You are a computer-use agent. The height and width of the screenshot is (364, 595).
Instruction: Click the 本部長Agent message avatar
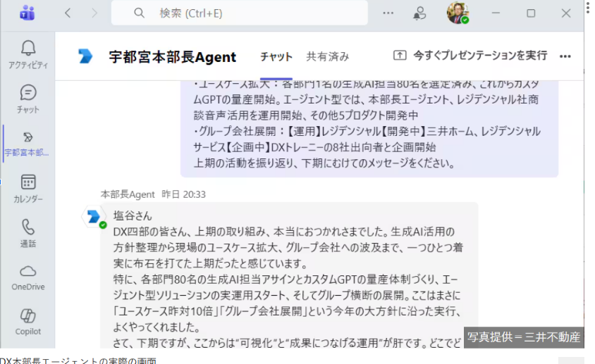(92, 217)
